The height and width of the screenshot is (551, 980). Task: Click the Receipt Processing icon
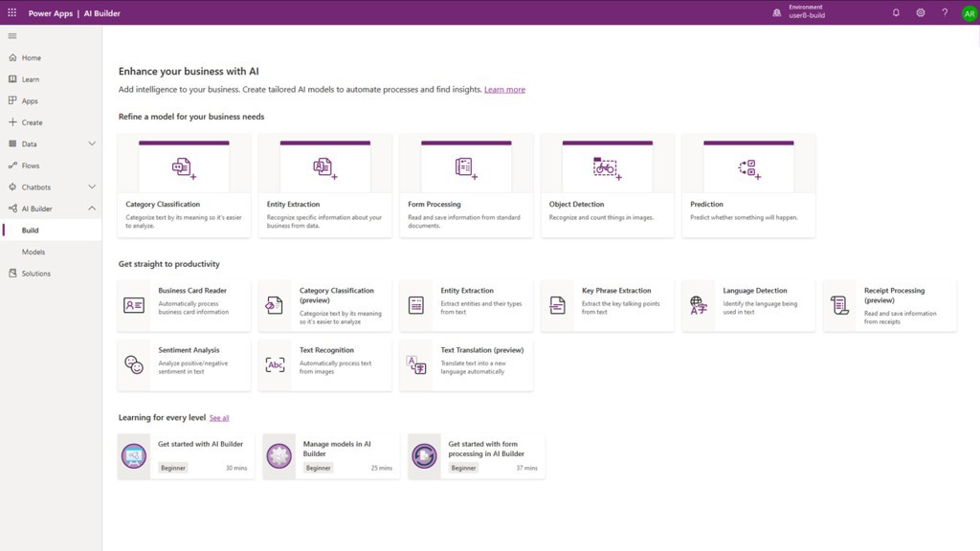(x=840, y=305)
